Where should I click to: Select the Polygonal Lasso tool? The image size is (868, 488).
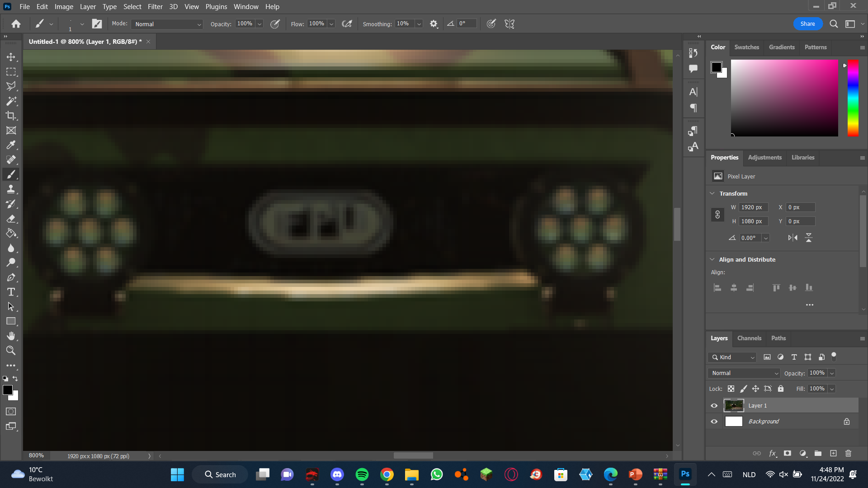tap(11, 86)
